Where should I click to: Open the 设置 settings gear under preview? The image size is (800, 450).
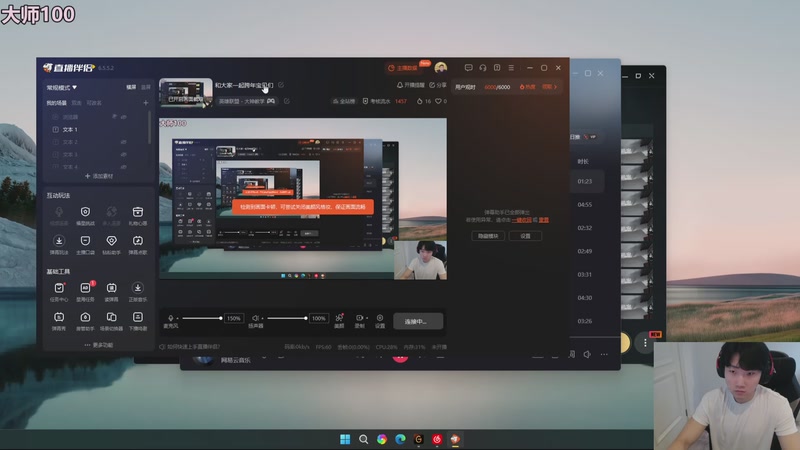[x=380, y=321]
